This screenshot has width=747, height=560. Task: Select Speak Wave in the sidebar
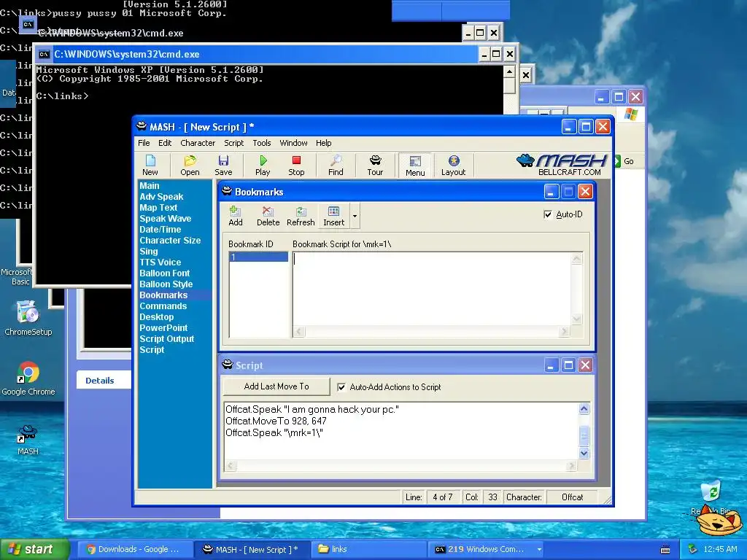coord(166,219)
